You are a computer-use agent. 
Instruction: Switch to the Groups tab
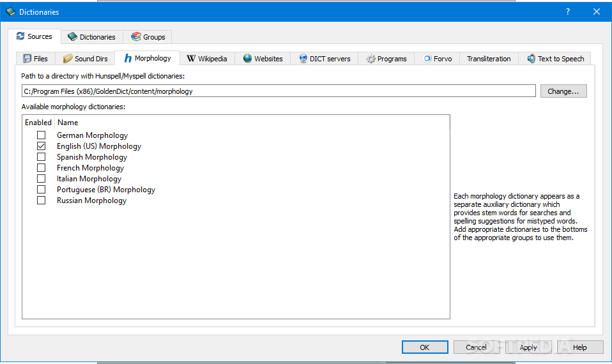point(147,36)
